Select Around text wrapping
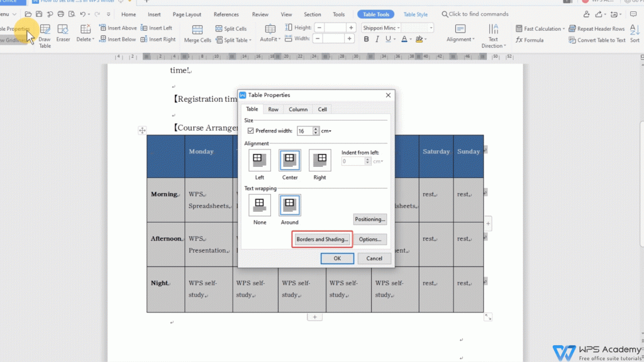Viewport: 644px width, 362px height. pyautogui.click(x=289, y=205)
